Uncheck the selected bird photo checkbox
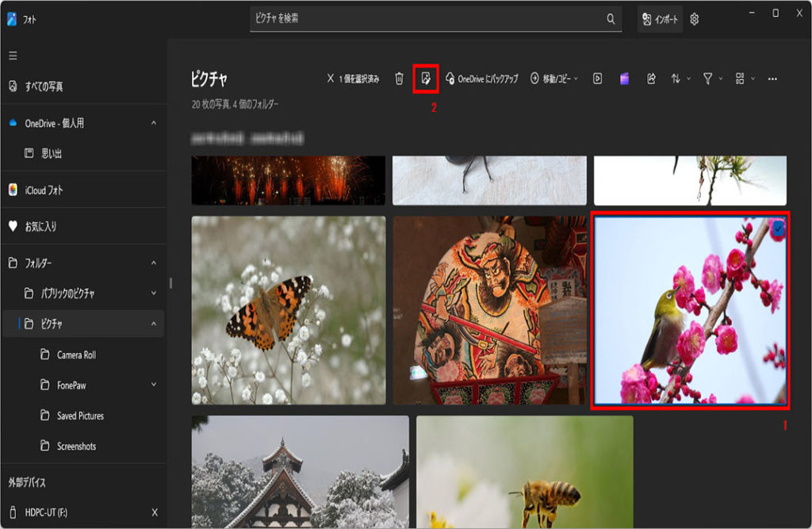 pyautogui.click(x=778, y=228)
